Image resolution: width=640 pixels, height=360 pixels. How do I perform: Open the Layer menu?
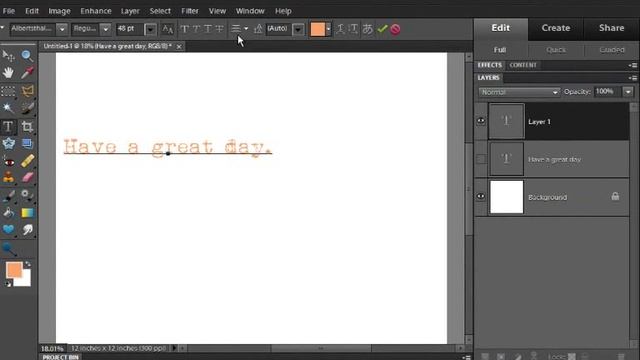click(130, 11)
